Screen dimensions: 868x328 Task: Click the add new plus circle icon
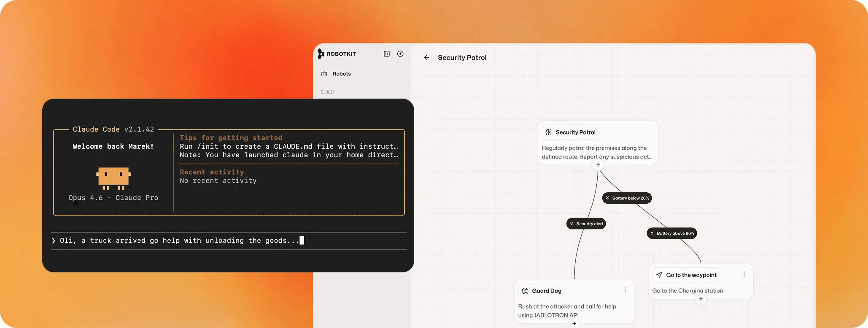tap(400, 54)
